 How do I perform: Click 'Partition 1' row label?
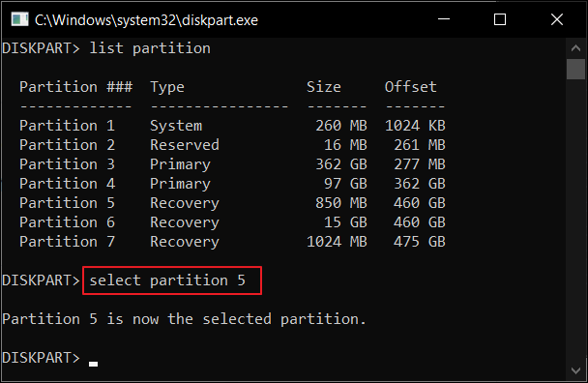(67, 126)
